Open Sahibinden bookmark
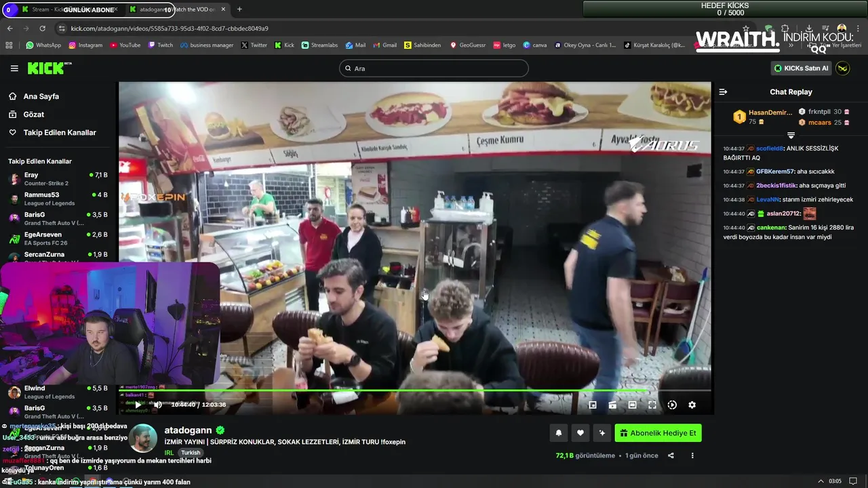The height and width of the screenshot is (488, 868). (x=422, y=45)
